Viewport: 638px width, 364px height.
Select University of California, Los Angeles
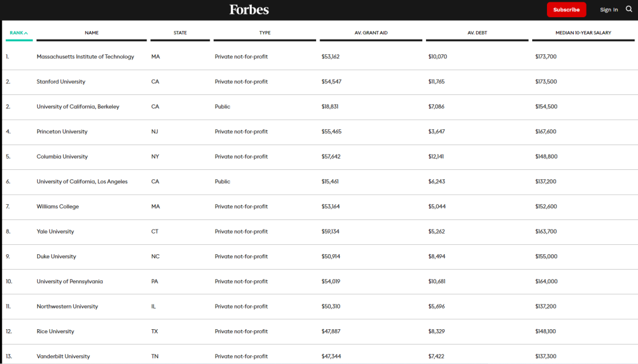click(x=82, y=182)
